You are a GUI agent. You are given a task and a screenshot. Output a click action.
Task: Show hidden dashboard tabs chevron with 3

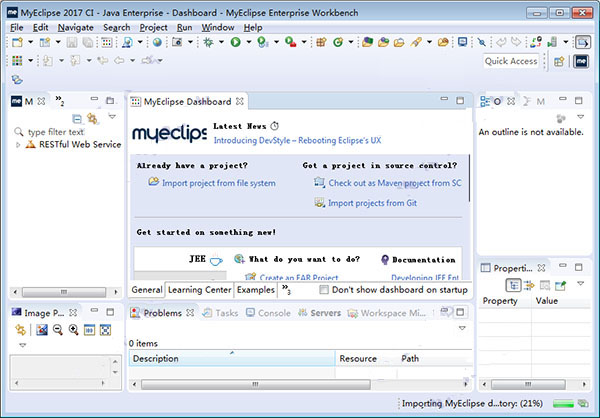[x=286, y=289]
